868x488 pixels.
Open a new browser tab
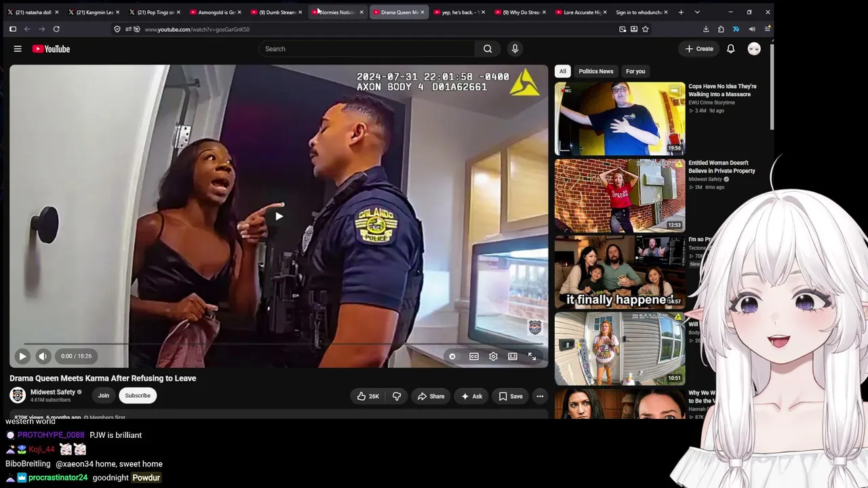pyautogui.click(x=680, y=12)
